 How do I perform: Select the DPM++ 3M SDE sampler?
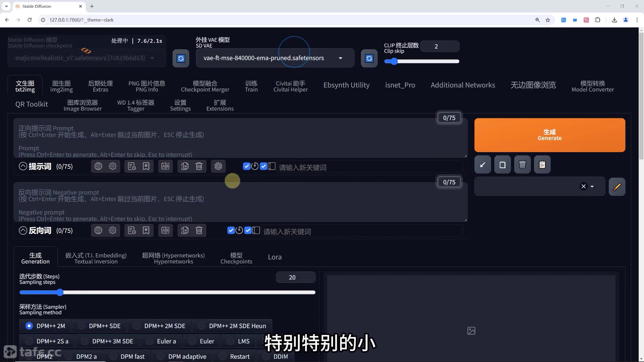click(x=107, y=341)
